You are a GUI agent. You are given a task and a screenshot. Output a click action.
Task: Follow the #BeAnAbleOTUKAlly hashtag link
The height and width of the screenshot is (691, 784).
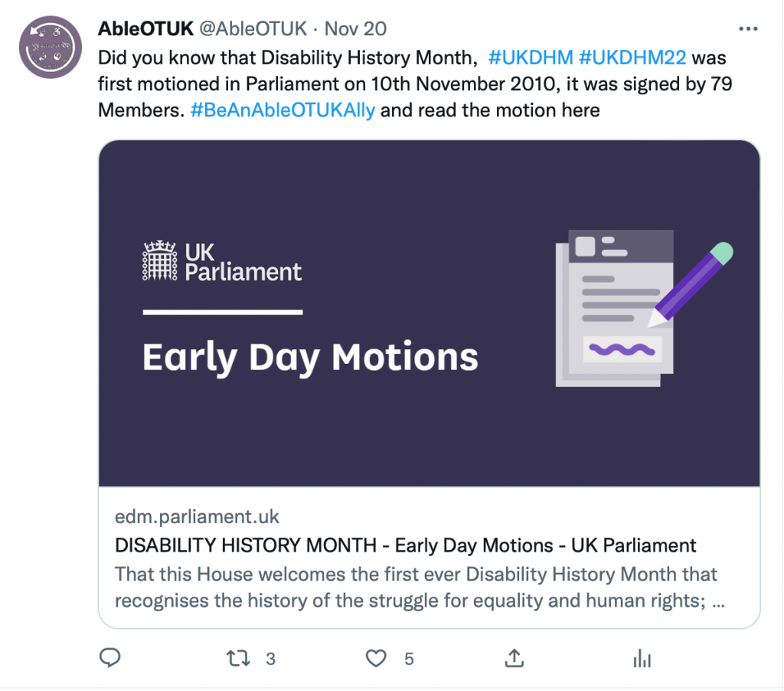click(x=283, y=110)
